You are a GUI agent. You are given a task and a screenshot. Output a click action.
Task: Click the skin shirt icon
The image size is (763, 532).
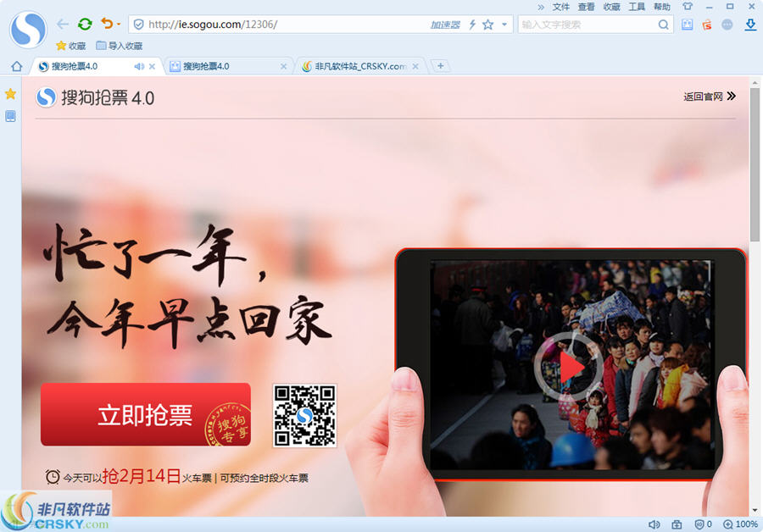(x=687, y=6)
